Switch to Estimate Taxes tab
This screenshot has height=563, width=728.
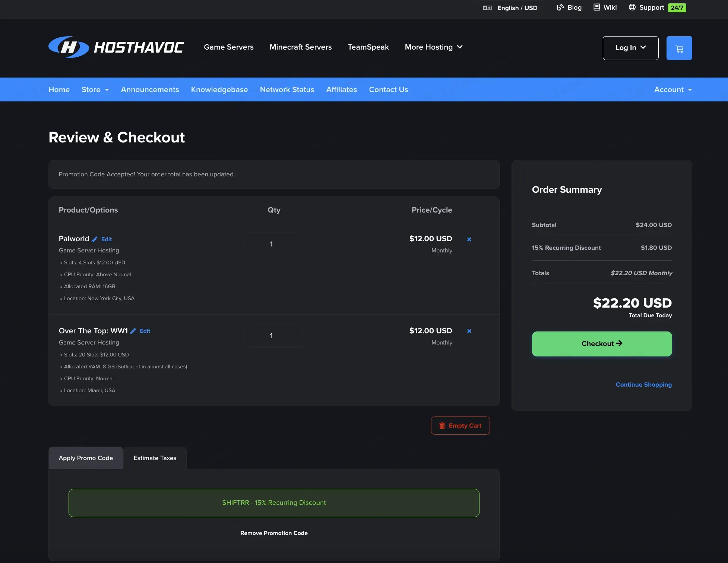click(155, 458)
